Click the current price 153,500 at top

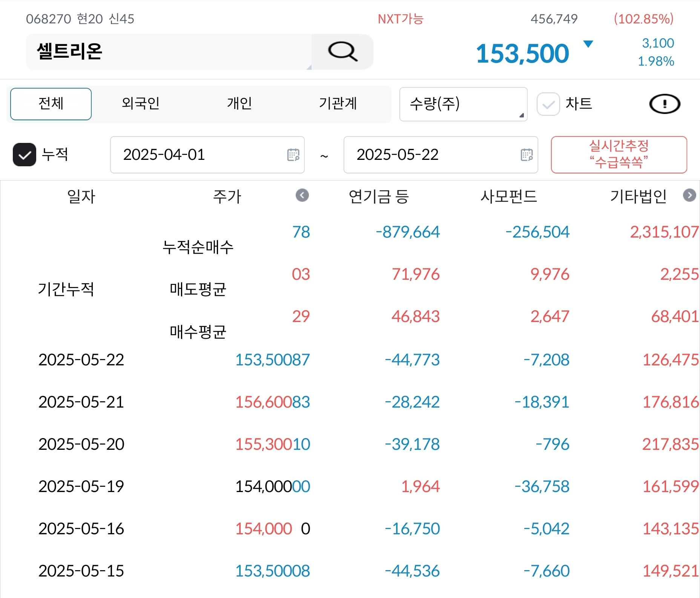(x=522, y=54)
